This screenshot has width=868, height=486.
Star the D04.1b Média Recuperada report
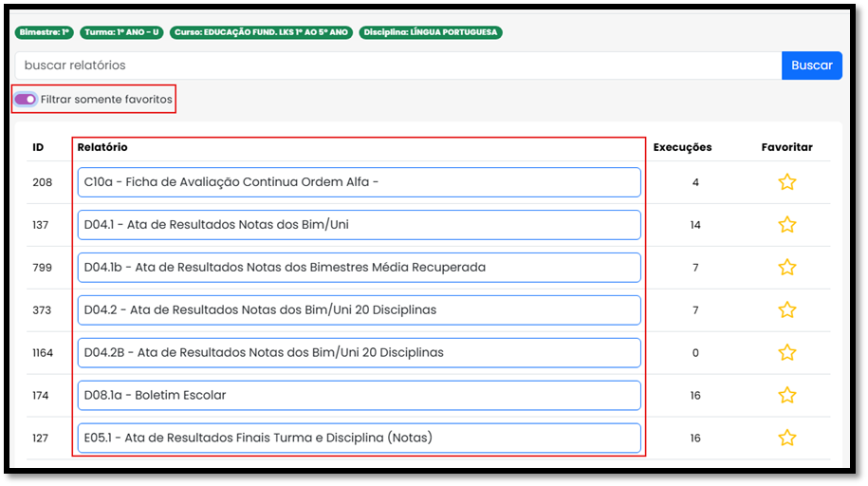click(x=786, y=268)
